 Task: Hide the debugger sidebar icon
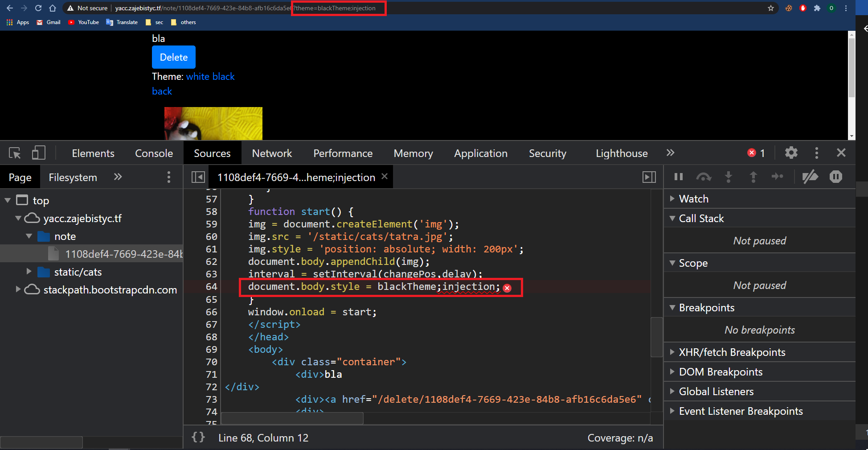(x=649, y=177)
